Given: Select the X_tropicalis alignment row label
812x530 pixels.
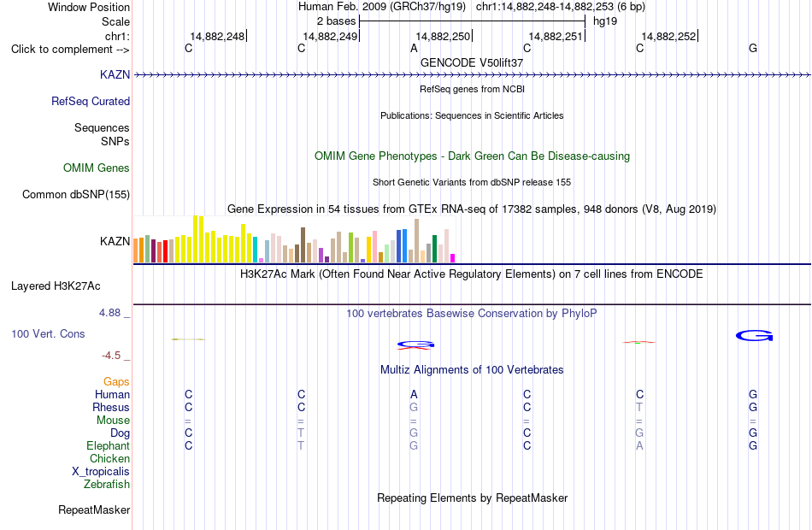Looking at the screenshot, I should (101, 472).
